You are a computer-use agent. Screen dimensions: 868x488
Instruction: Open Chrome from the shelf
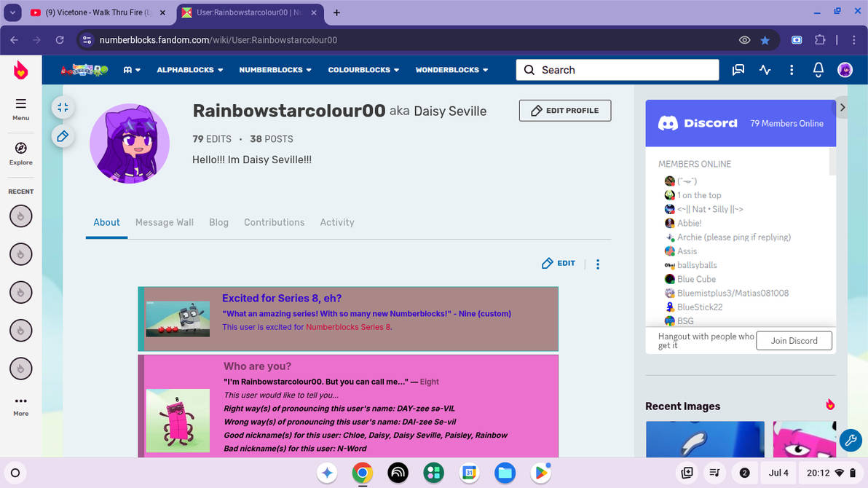pyautogui.click(x=362, y=473)
